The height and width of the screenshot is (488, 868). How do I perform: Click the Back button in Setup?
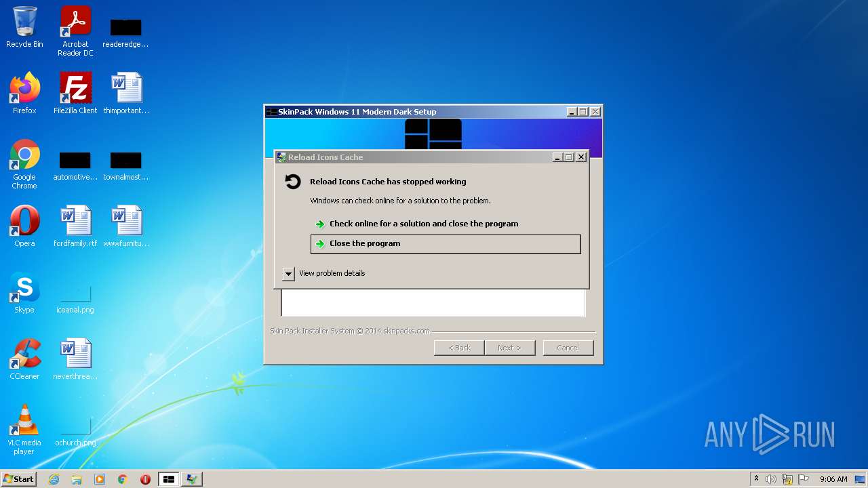point(459,348)
